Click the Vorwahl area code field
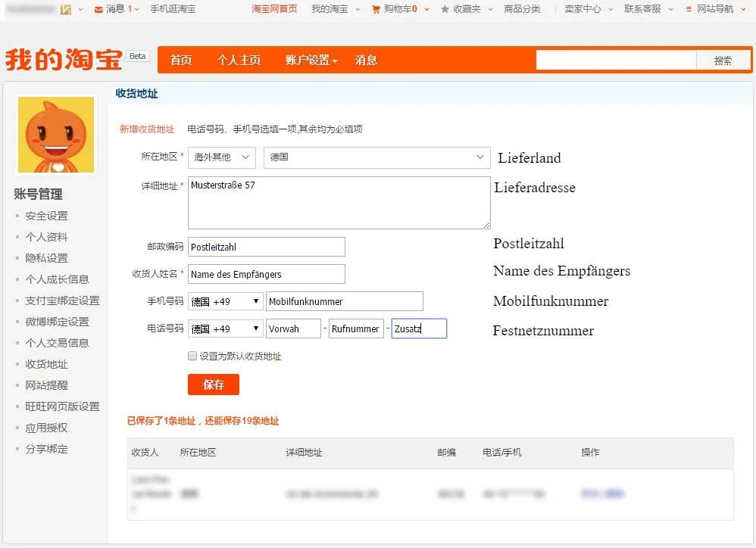756x548 pixels. pos(293,328)
